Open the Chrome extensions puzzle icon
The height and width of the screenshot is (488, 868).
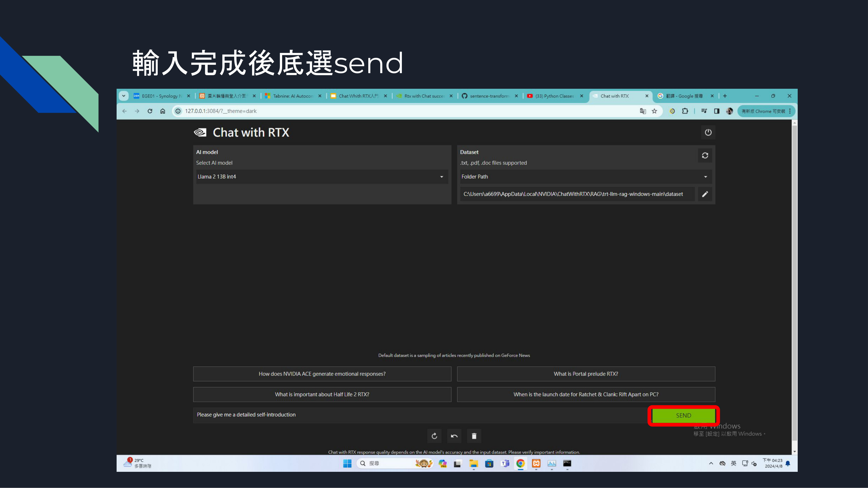(x=685, y=111)
